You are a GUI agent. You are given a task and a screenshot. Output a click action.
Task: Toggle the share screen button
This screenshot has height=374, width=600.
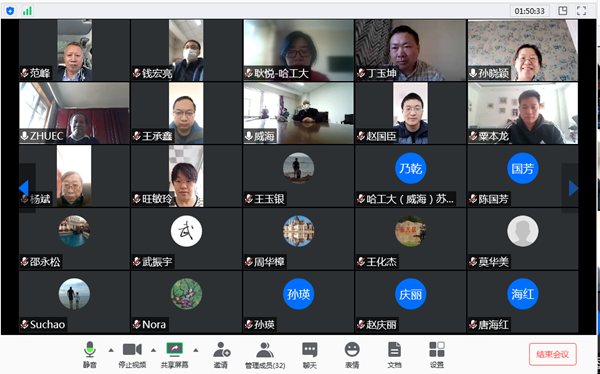[174, 354]
